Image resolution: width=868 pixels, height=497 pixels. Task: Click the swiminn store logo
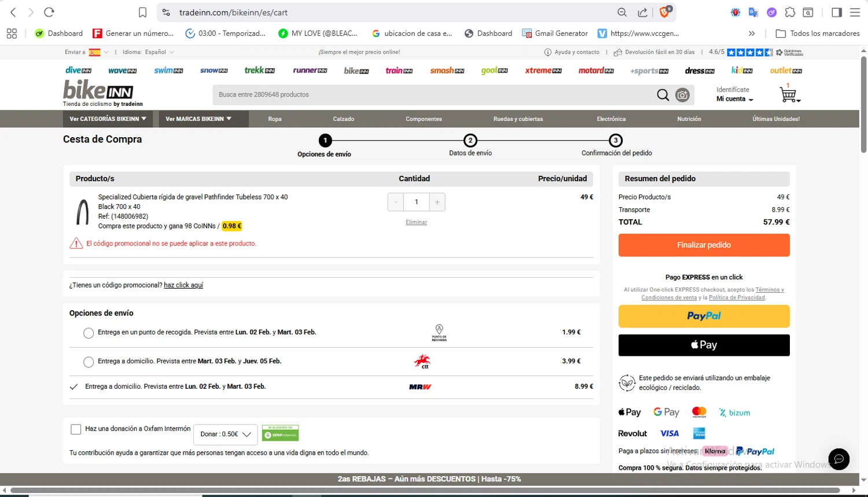pyautogui.click(x=168, y=71)
